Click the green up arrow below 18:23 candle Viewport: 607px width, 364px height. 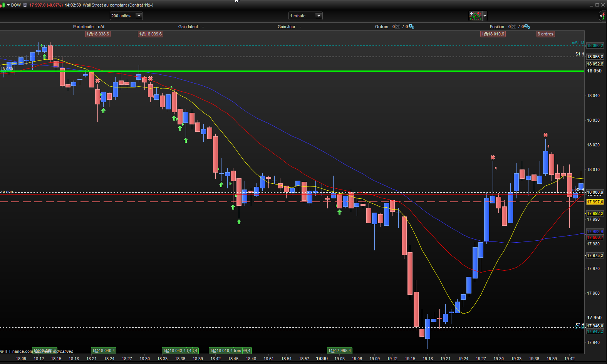coord(103,111)
